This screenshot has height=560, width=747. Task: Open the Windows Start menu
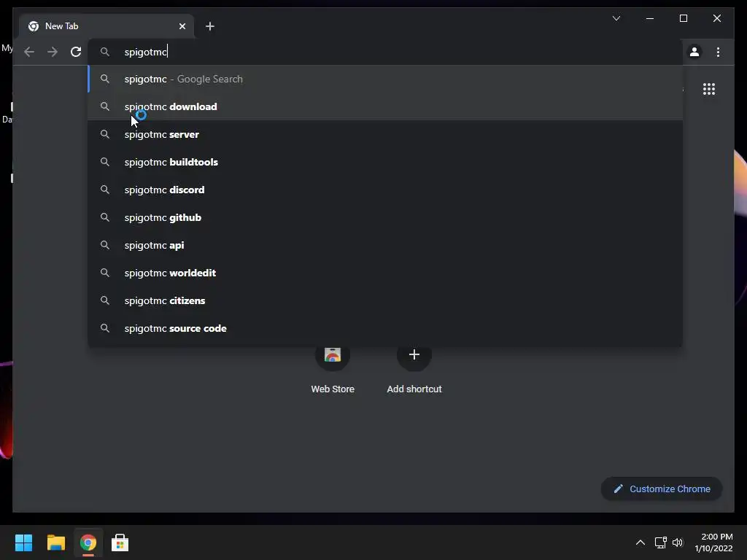23,542
